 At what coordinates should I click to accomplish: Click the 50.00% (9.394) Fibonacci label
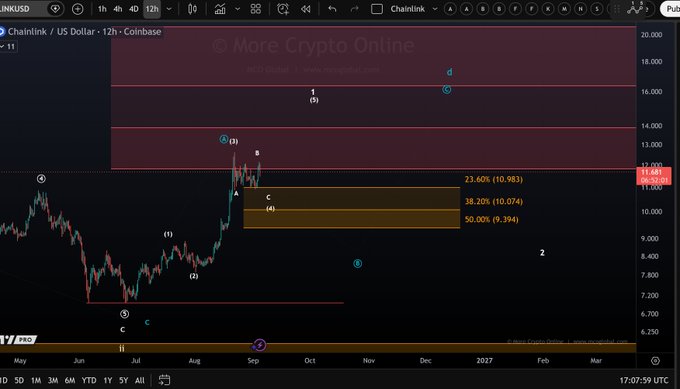pyautogui.click(x=491, y=219)
